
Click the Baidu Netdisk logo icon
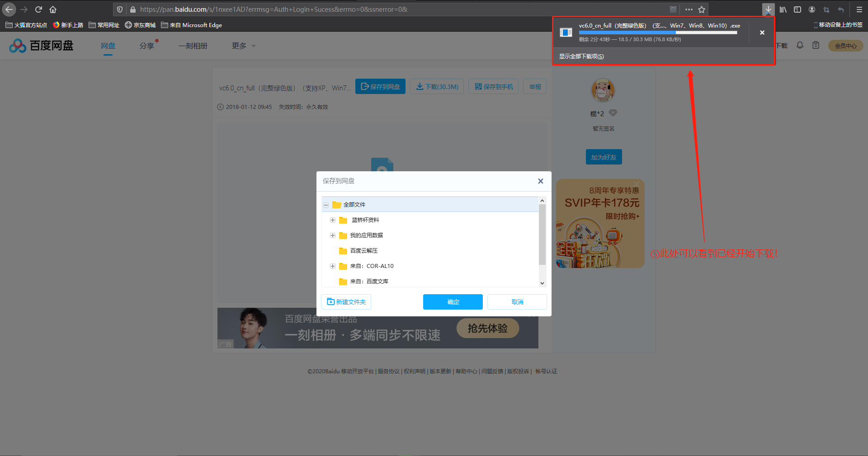point(17,45)
